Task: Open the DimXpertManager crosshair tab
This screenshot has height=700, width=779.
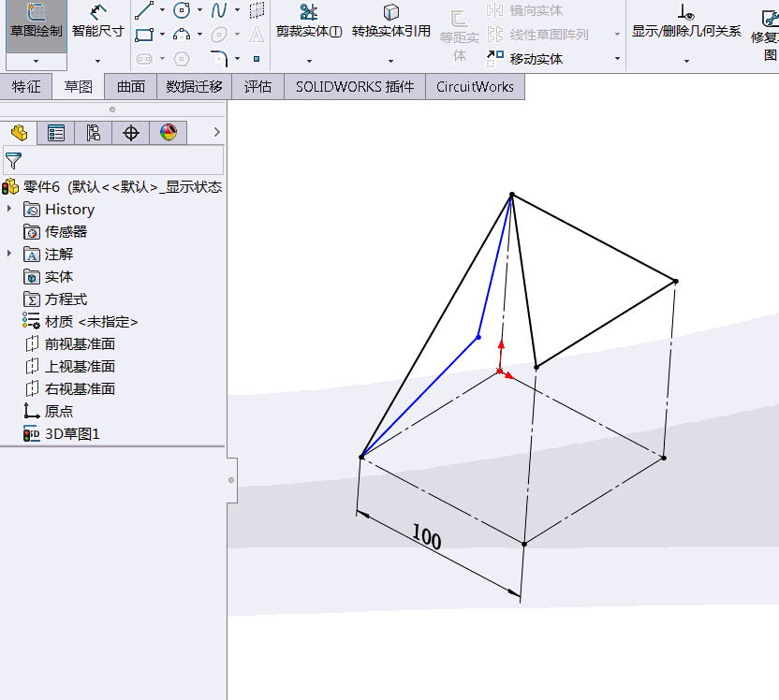Action: pos(131,133)
